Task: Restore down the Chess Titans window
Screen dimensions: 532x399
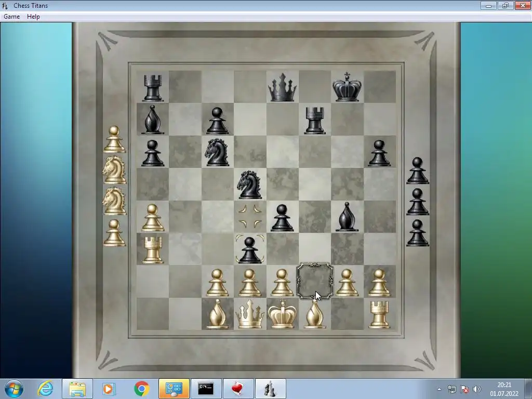Action: [506, 5]
